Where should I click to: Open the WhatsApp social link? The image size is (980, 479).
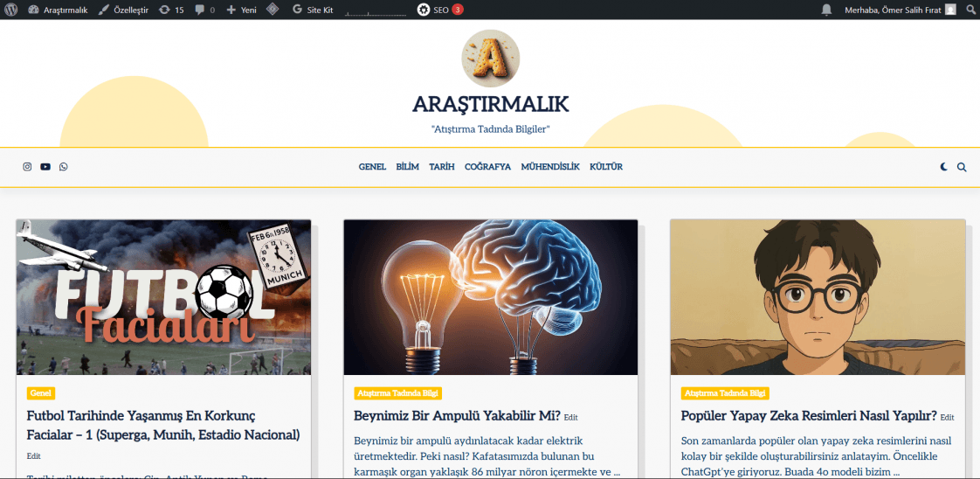tap(64, 167)
